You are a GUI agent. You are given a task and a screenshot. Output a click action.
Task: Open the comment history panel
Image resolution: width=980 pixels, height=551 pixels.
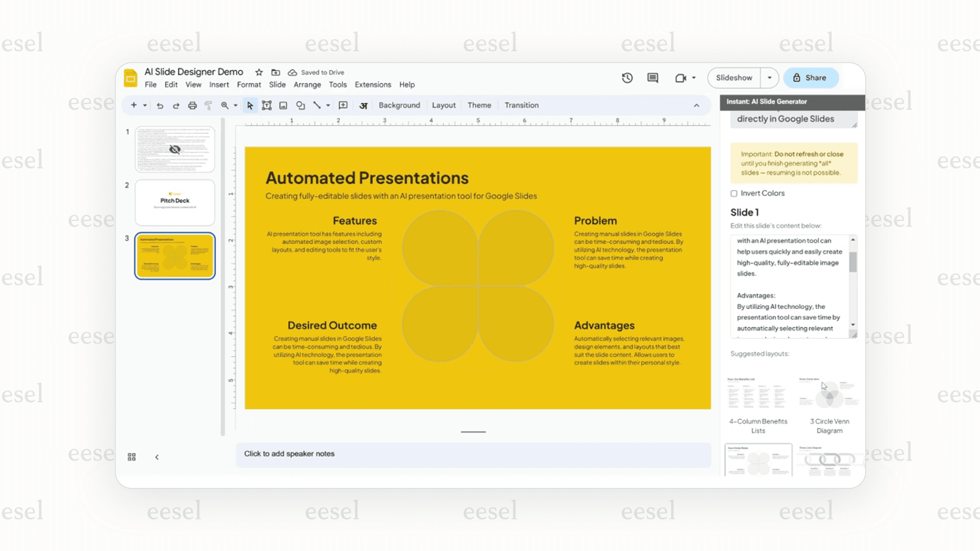coord(653,78)
